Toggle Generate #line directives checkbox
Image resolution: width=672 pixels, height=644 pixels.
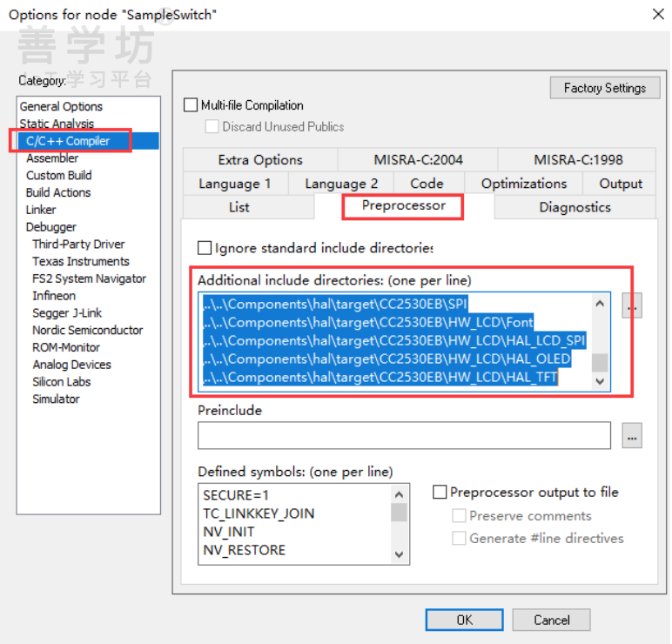pyautogui.click(x=459, y=538)
